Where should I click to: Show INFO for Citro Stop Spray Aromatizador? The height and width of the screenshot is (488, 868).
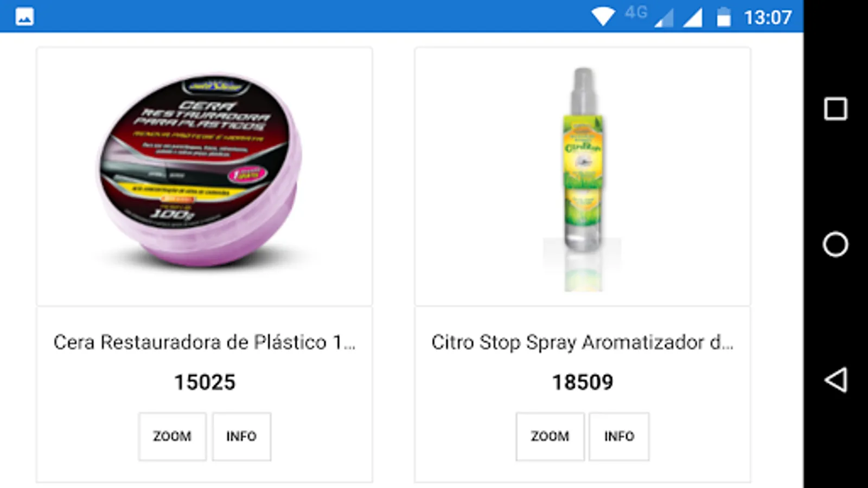[x=619, y=436]
